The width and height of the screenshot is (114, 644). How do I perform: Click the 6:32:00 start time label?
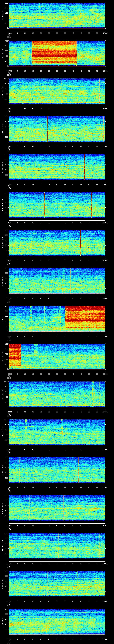coord(9,639)
